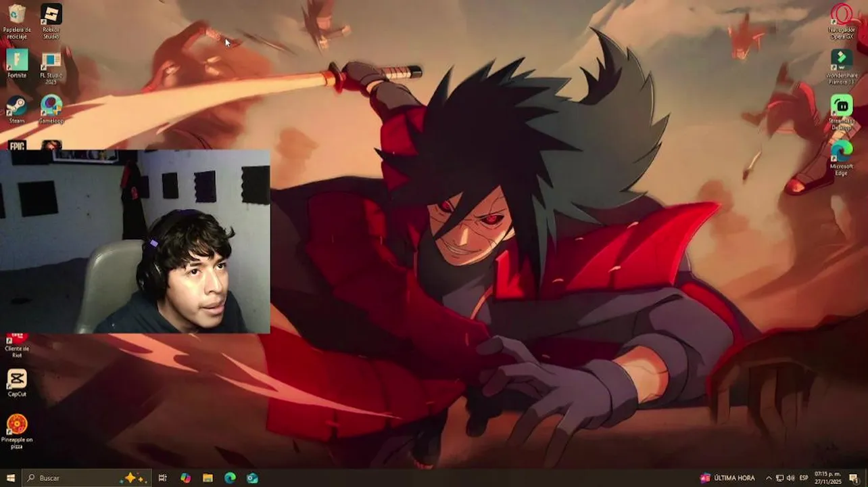Launch CapCut from the desktop
Viewport: 868px width, 487px height.
17,383
